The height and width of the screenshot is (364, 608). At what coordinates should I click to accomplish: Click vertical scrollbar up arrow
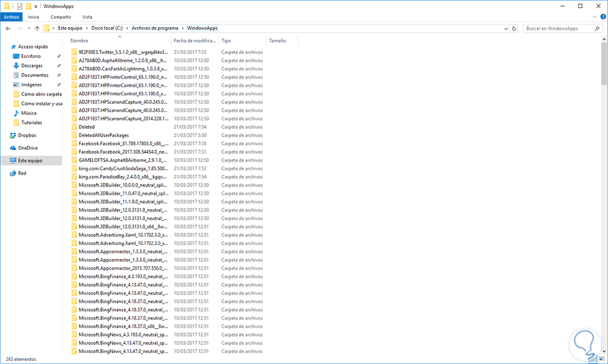pos(604,39)
